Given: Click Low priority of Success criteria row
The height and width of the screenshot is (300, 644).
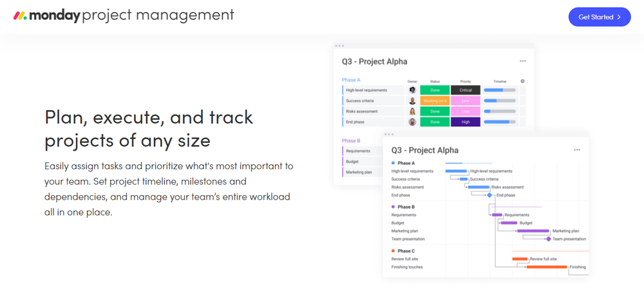Looking at the screenshot, I should coord(466,100).
